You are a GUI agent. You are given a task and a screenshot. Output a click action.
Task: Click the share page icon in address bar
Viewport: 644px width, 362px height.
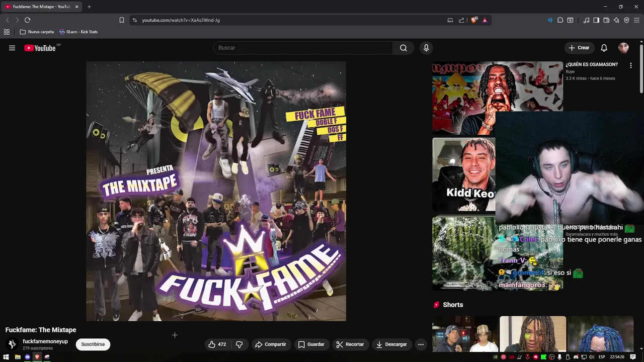click(x=461, y=20)
